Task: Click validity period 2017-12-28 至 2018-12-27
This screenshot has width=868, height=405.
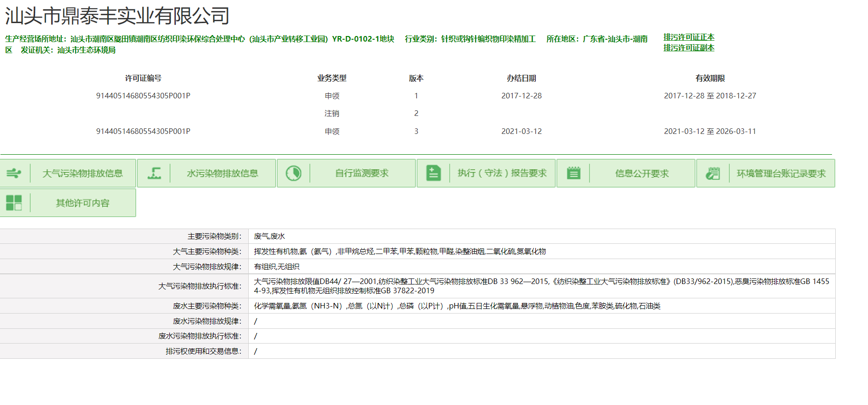Action: (710, 96)
